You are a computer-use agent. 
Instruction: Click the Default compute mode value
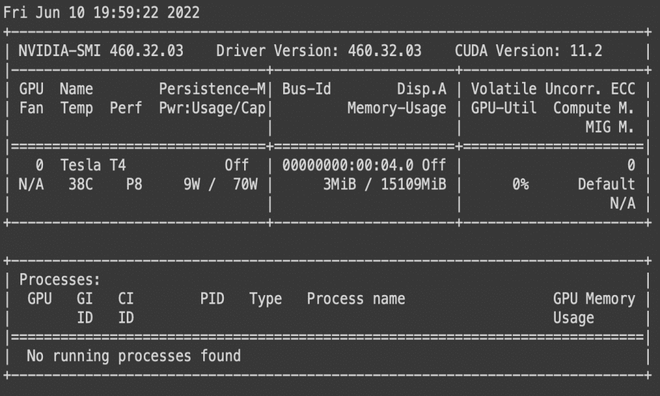point(606,184)
